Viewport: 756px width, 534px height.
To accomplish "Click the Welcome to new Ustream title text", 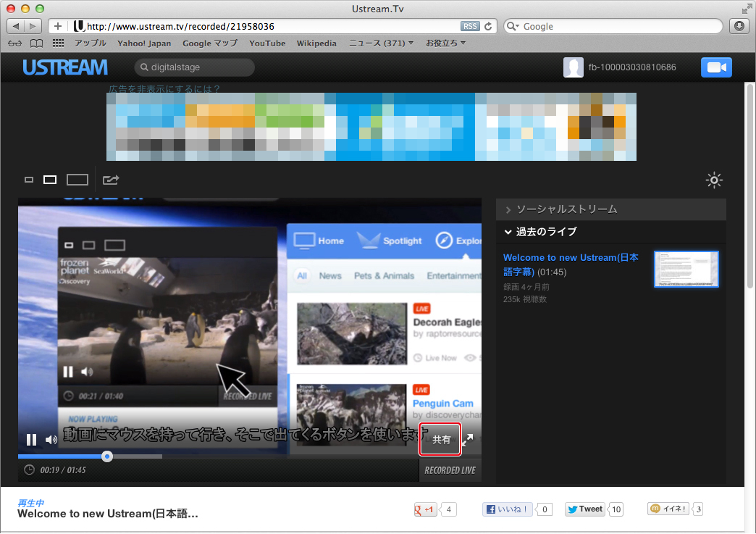I will pos(107,514).
